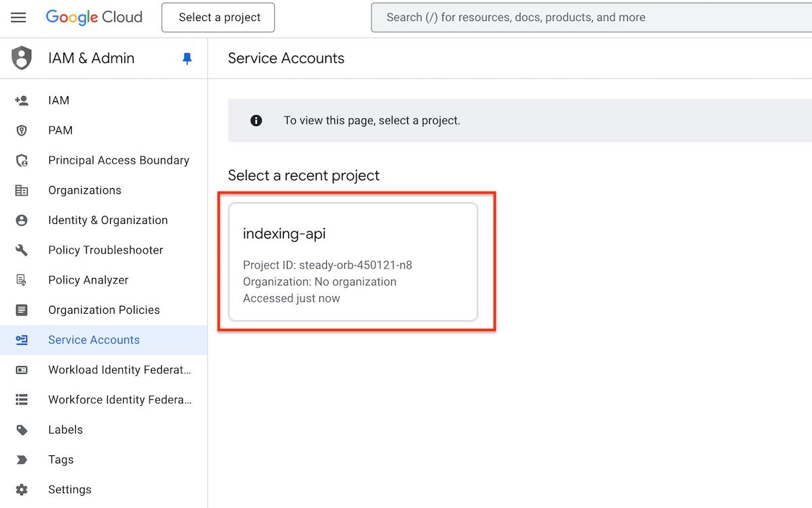The width and height of the screenshot is (812, 508).
Task: Open the Select a project dropdown
Action: 218,18
